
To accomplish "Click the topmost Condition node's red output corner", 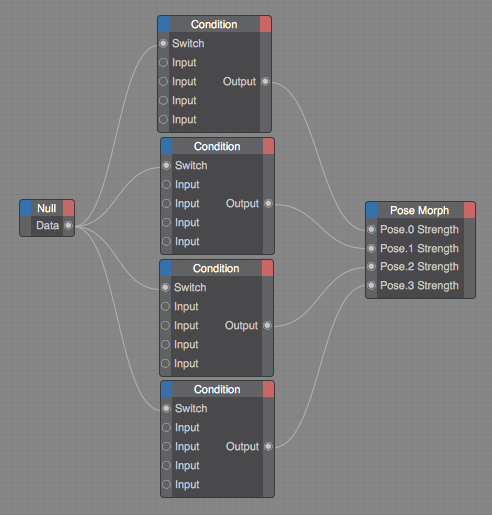I will click(x=265, y=24).
